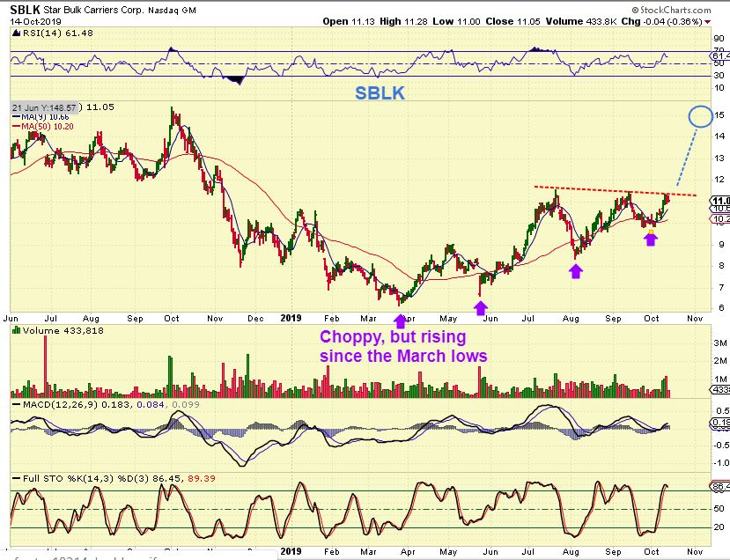Click the MACD(12,26,9) legend line marker
Screen dimensions: 730x560
coord(17,405)
